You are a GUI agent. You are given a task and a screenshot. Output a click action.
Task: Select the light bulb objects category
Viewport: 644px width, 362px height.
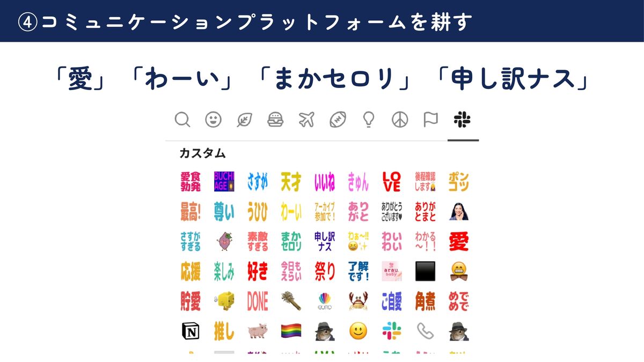coord(368,120)
